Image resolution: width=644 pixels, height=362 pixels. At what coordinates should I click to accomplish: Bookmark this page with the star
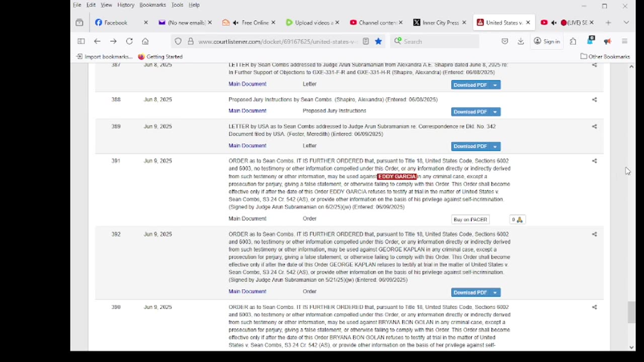coord(378,41)
